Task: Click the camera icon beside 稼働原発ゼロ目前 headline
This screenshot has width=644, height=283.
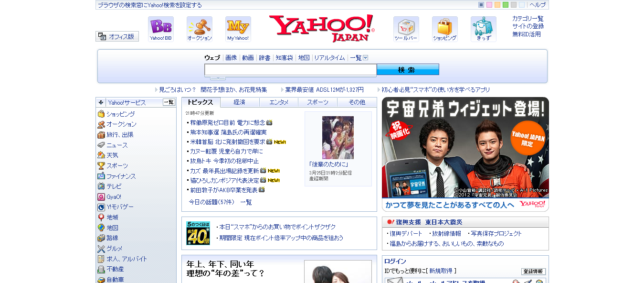Action: pos(269,123)
